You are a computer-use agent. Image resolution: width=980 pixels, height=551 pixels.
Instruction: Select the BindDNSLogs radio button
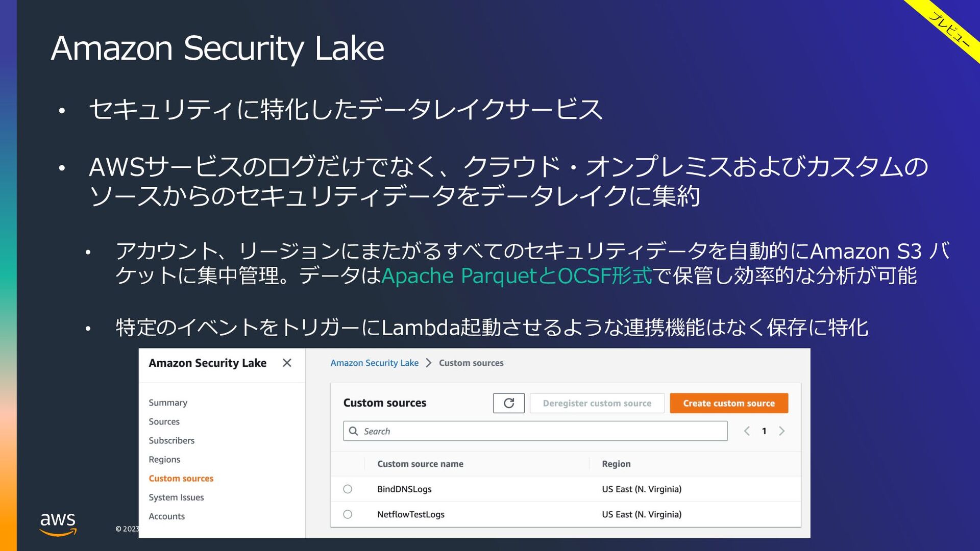[348, 489]
